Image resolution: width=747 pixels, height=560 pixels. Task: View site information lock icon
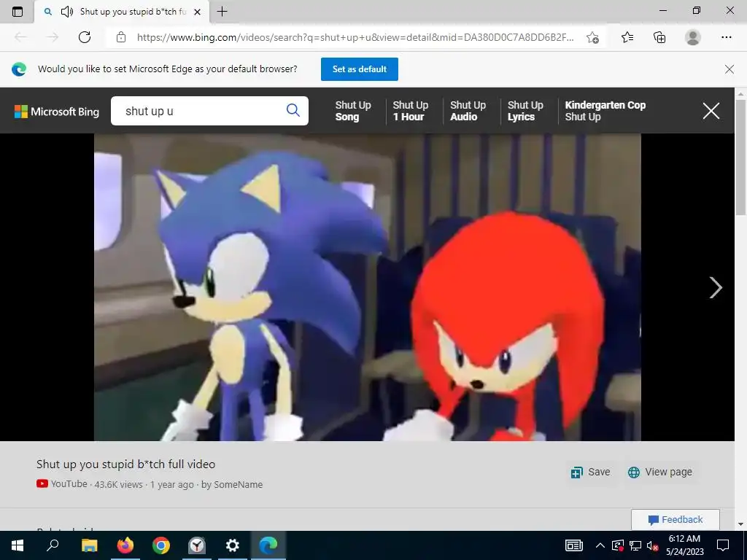tap(121, 37)
